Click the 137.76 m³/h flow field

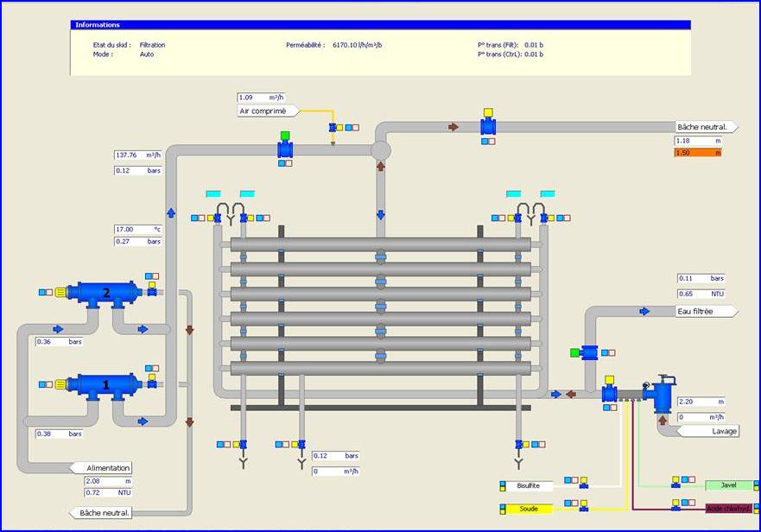point(138,155)
